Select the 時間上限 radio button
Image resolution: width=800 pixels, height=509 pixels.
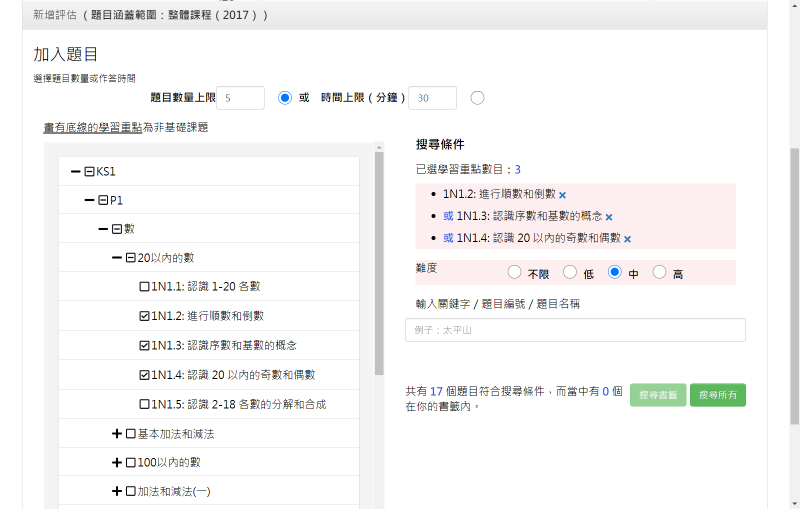point(477,98)
